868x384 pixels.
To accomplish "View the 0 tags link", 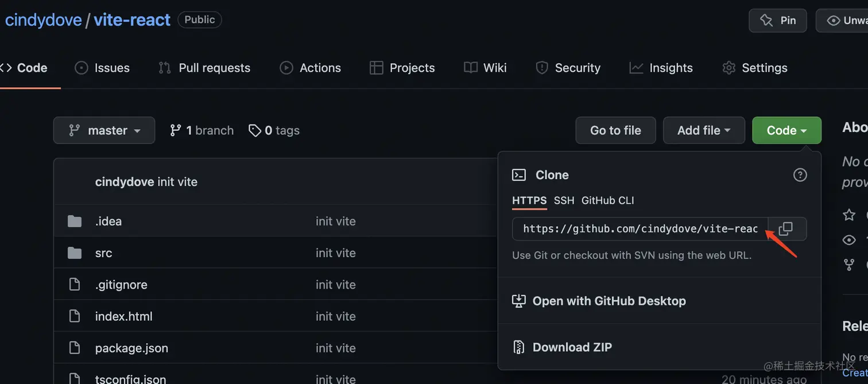I will (x=274, y=131).
